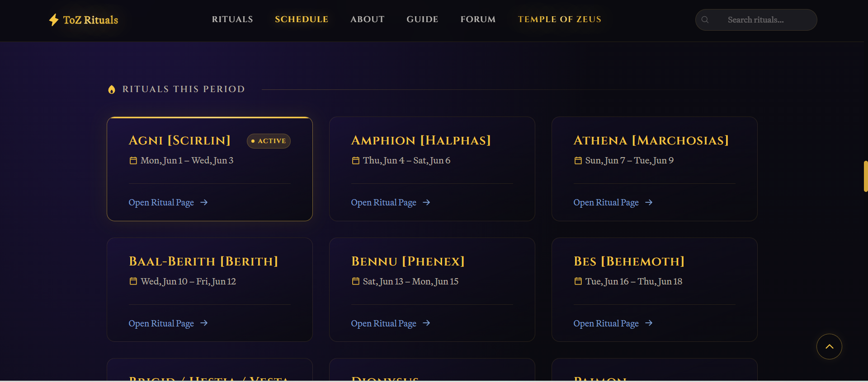868x382 pixels.
Task: Click the Search rituals input field
Action: pos(756,20)
